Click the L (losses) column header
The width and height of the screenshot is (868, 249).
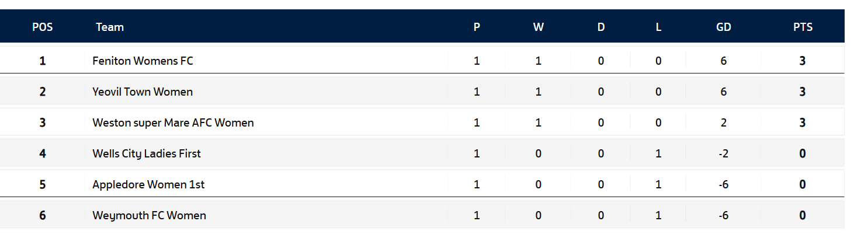click(x=658, y=27)
